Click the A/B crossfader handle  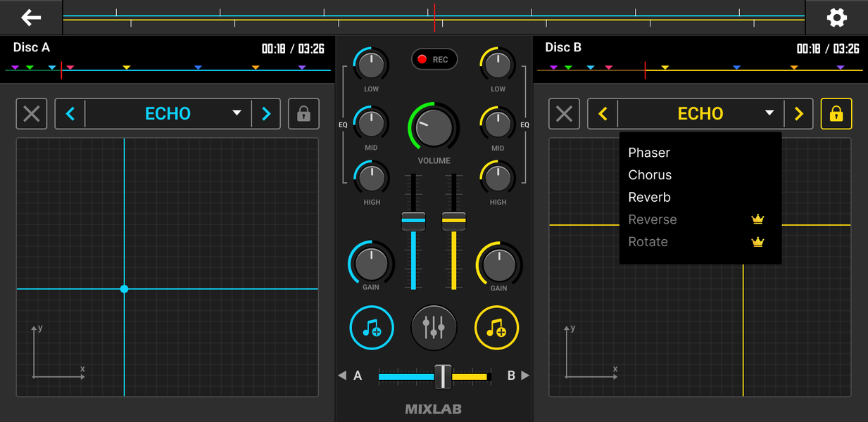(442, 376)
